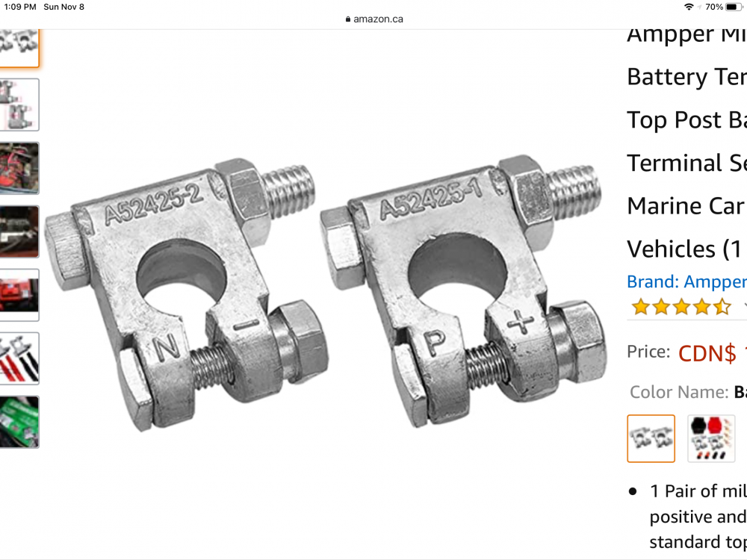Select the seventh thumbnail with green battery
The width and height of the screenshot is (747, 560).
coord(19,422)
